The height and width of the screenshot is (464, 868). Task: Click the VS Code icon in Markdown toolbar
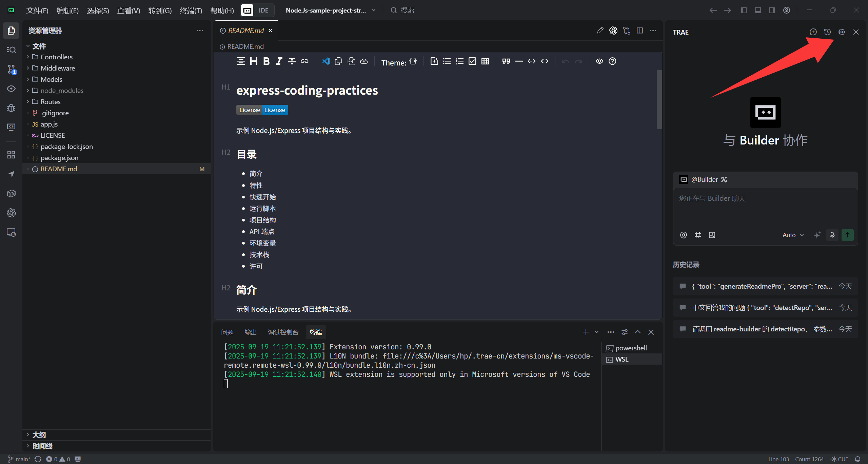click(x=325, y=61)
